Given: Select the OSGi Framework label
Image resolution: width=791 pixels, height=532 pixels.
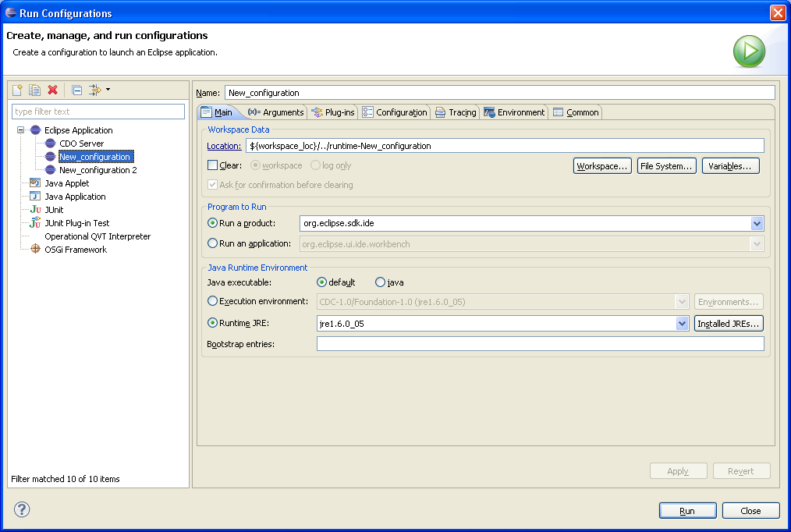Looking at the screenshot, I should 76,249.
